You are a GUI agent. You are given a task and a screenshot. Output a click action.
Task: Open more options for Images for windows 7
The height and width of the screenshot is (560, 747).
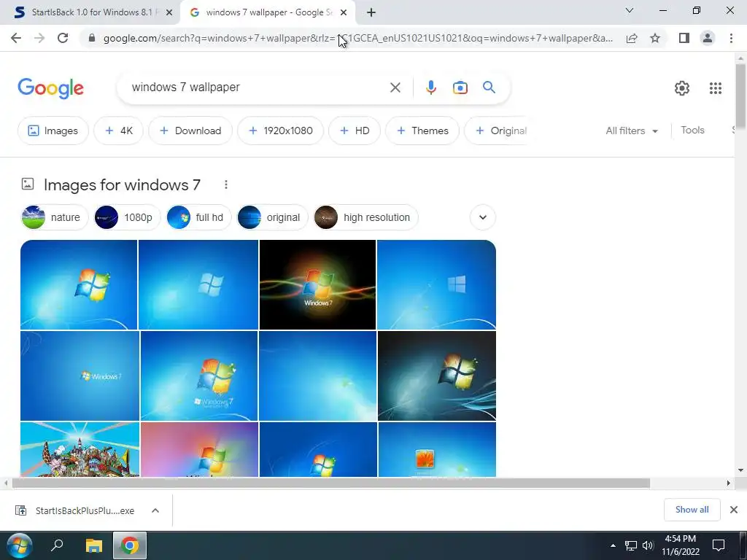pos(226,184)
